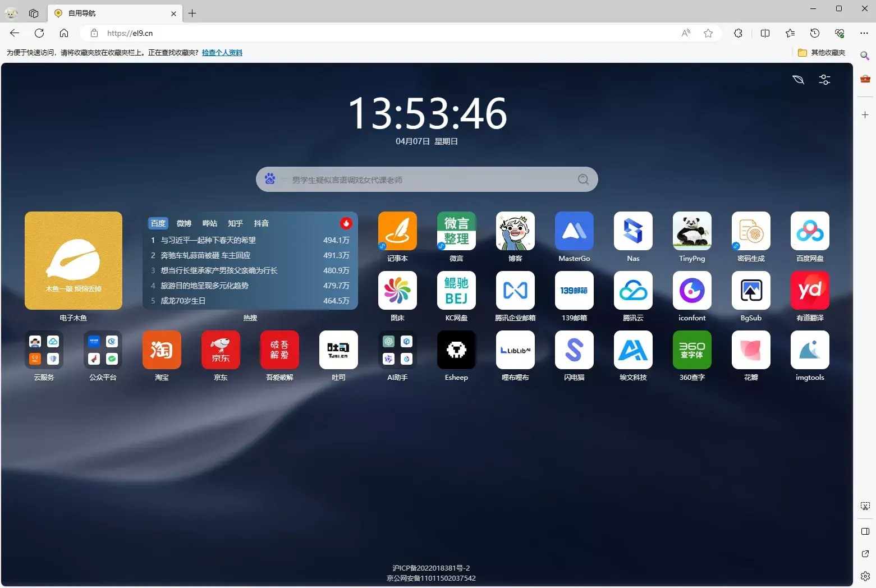Refresh the current page
The image size is (876, 588).
(39, 33)
